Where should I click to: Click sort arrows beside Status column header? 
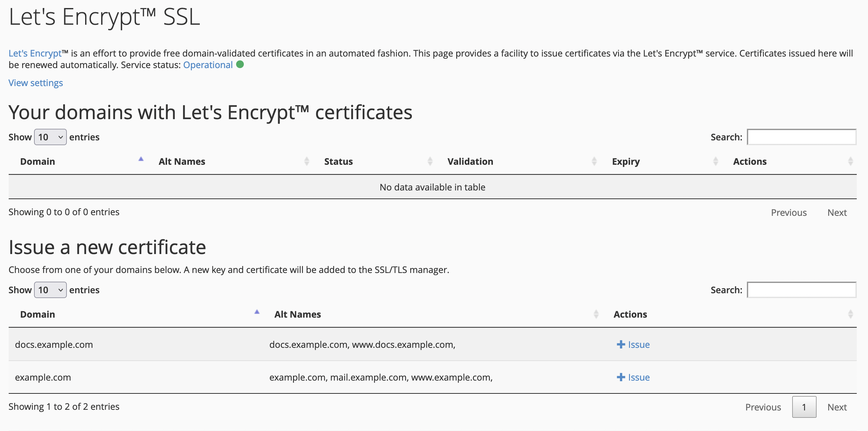pos(430,162)
